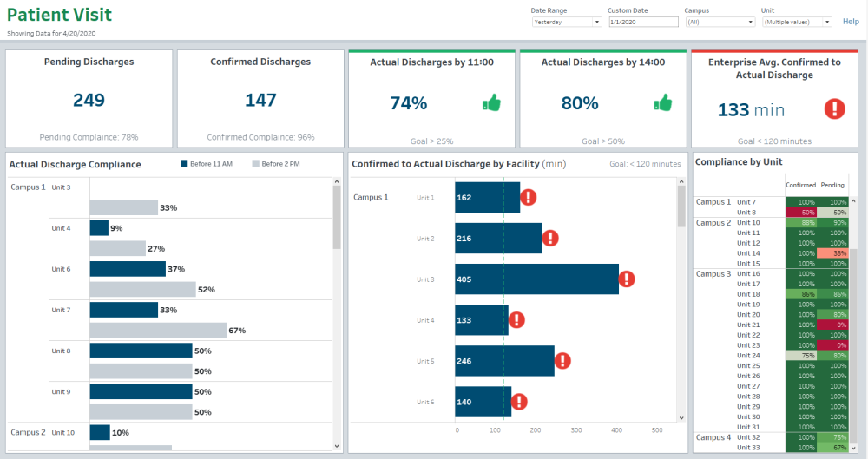Click the red alert icon beside 133 min
Image resolution: width=868 pixels, height=459 pixels.
tap(834, 108)
